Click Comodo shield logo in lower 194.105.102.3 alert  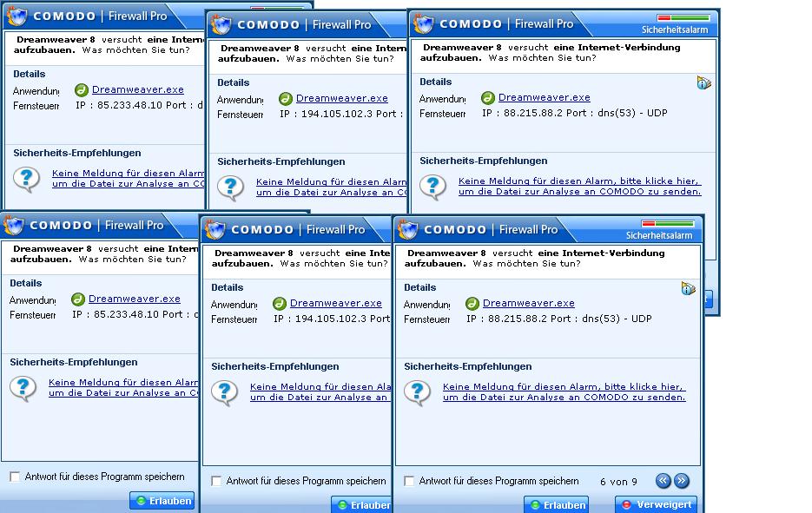[x=215, y=229]
